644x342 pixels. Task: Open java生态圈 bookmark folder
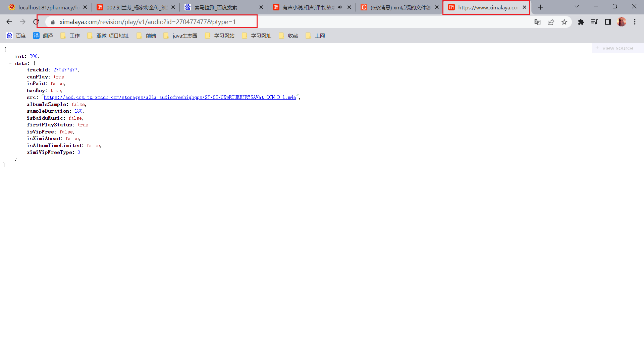pyautogui.click(x=180, y=36)
